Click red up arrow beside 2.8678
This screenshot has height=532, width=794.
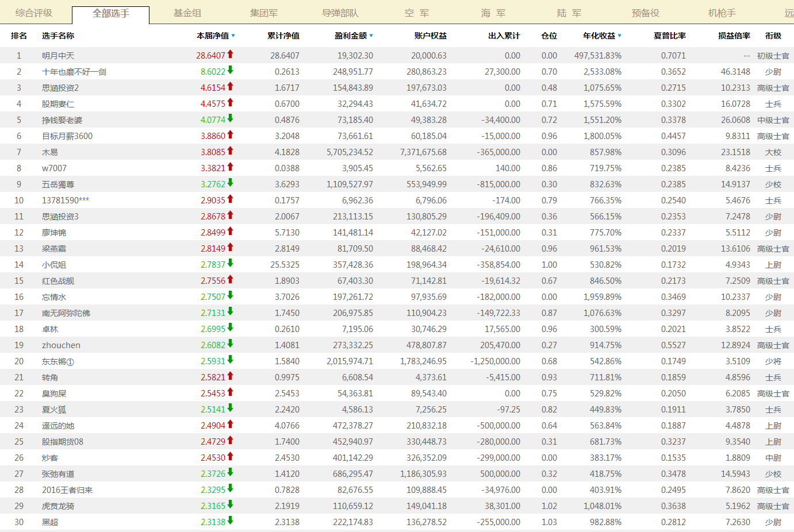pos(231,215)
